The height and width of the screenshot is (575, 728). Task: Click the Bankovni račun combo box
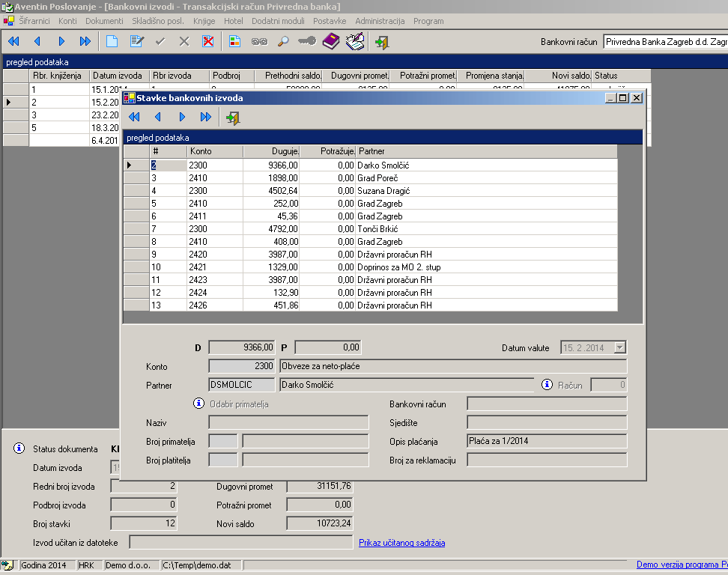664,42
